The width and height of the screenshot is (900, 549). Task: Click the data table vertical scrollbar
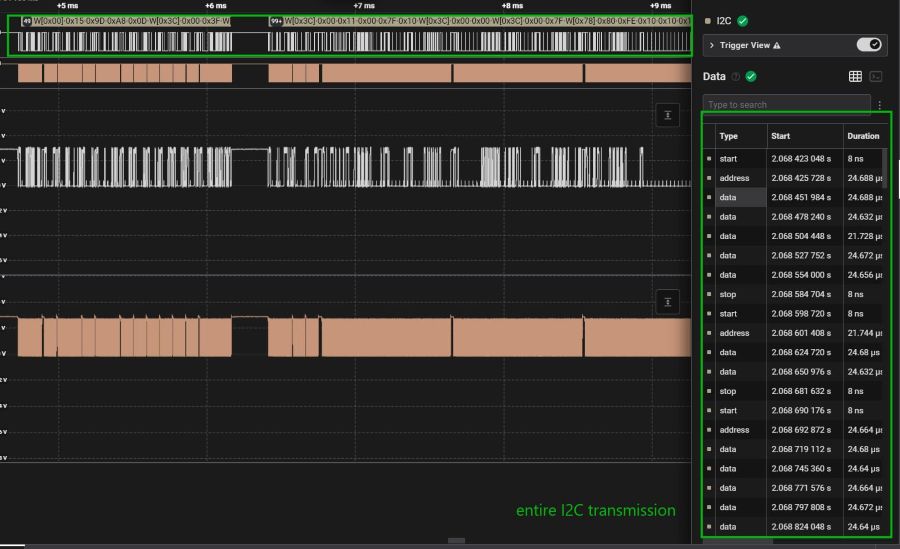[885, 168]
